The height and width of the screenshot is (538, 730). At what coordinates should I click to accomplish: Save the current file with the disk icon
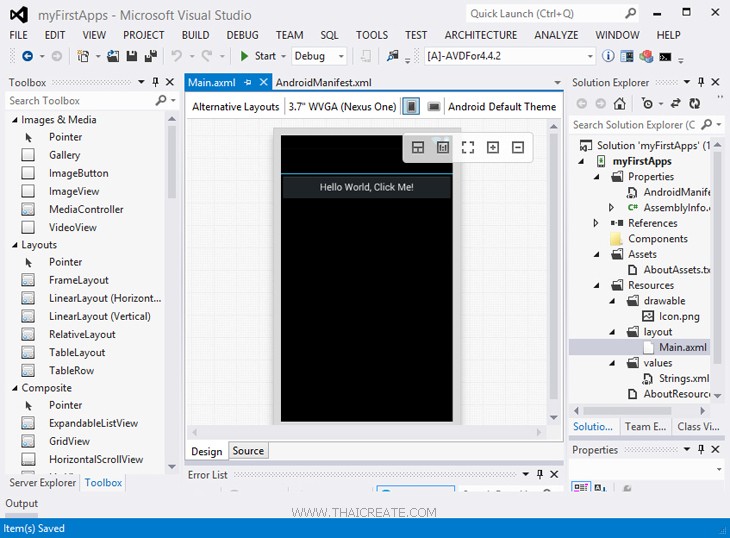(132, 56)
